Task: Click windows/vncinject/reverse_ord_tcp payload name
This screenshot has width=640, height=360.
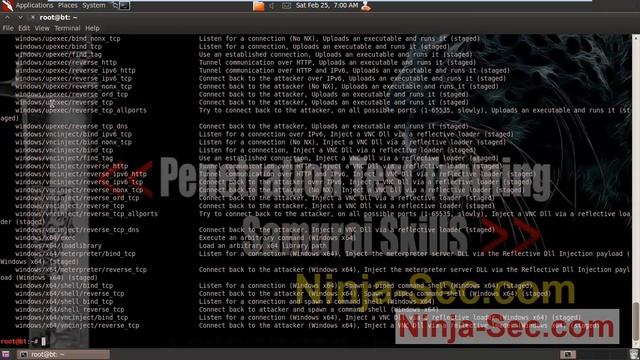Action: point(77,198)
